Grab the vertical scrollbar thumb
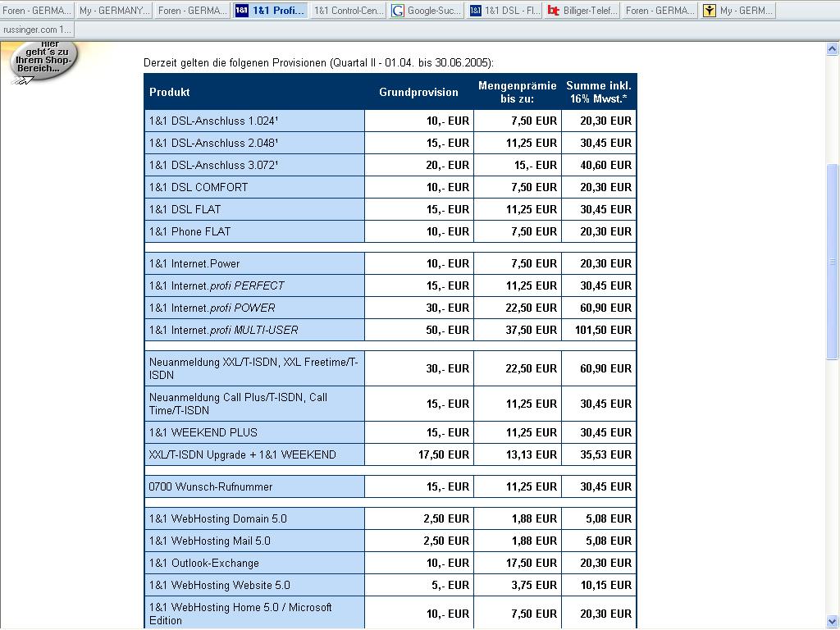Viewport: 840px width, 630px height. pyautogui.click(x=832, y=262)
